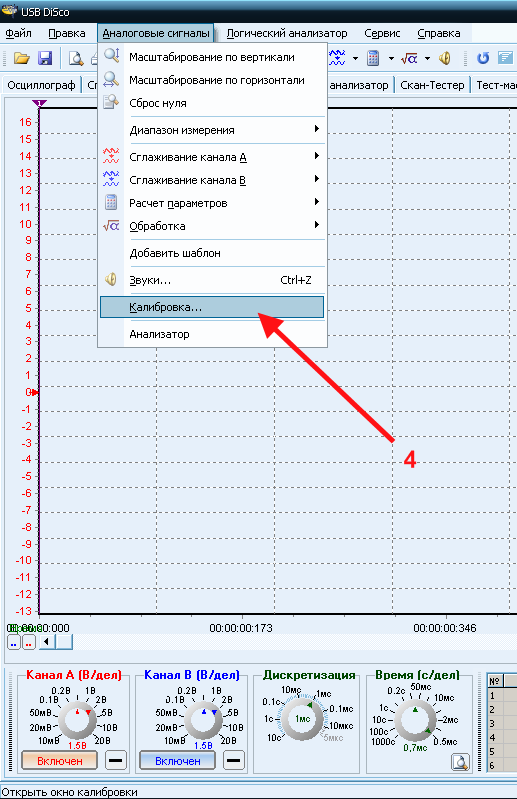Click the red zero-level marker on axis
Image resolution: width=517 pixels, height=799 pixels.
coord(35,392)
